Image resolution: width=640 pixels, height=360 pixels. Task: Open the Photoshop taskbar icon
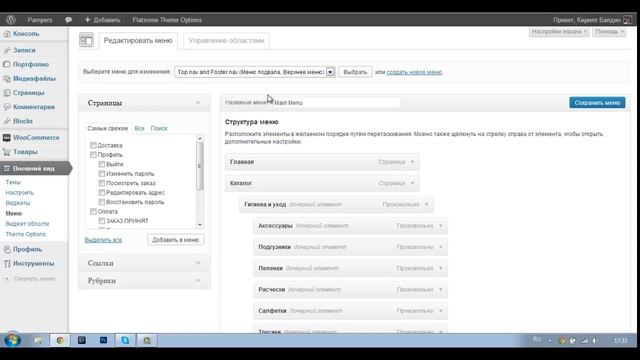point(103,340)
